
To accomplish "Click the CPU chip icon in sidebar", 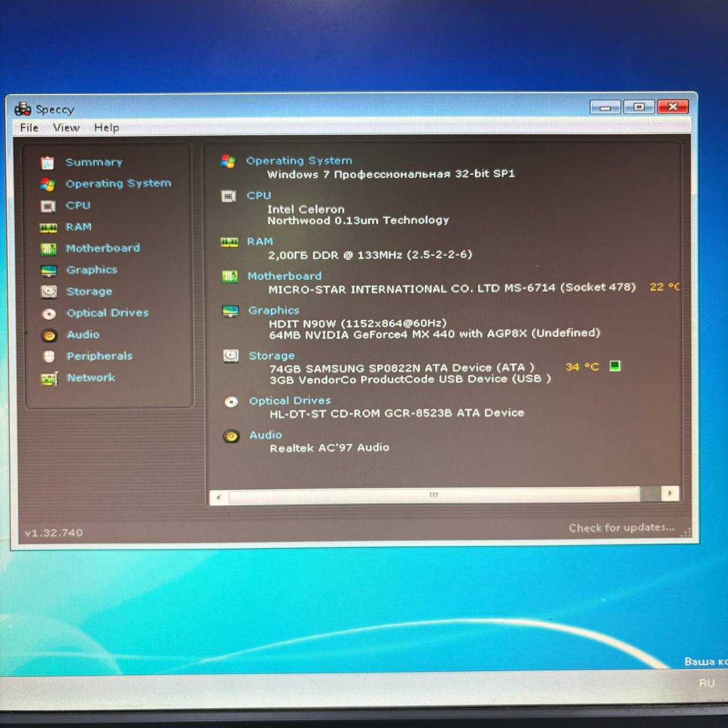I will click(x=48, y=206).
